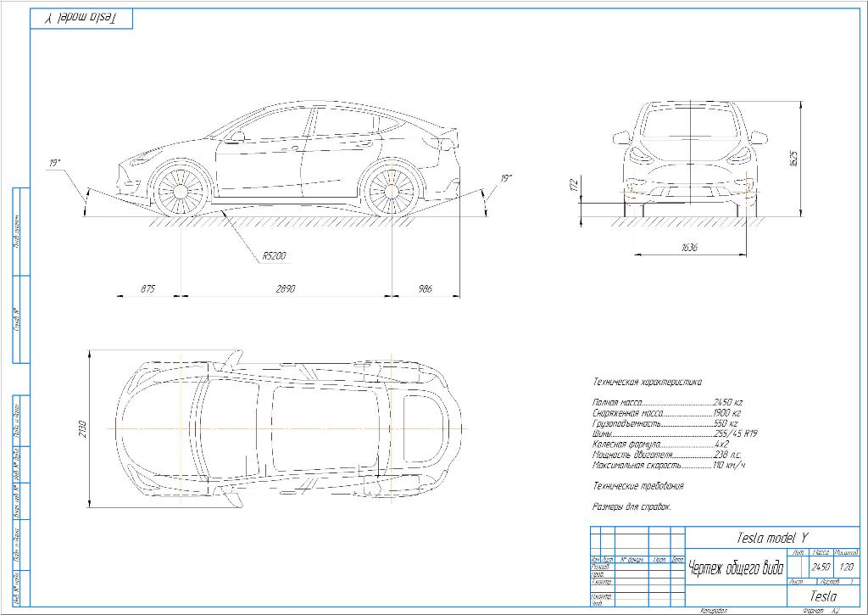Click the side mirror in the side view
The height and width of the screenshot is (615, 868).
tap(236, 135)
